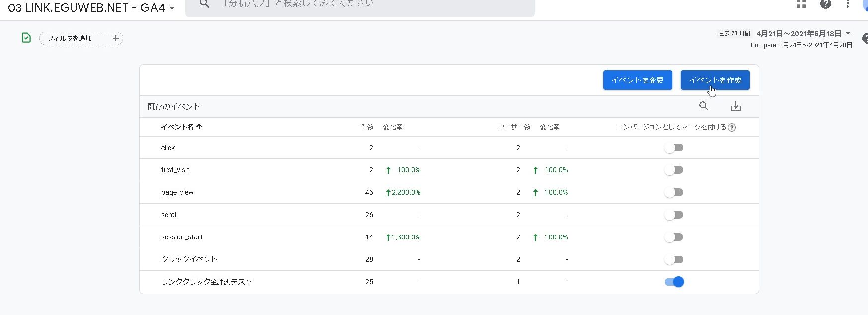868x315 pixels.
Task: Click the green report status check icon
Action: point(26,38)
